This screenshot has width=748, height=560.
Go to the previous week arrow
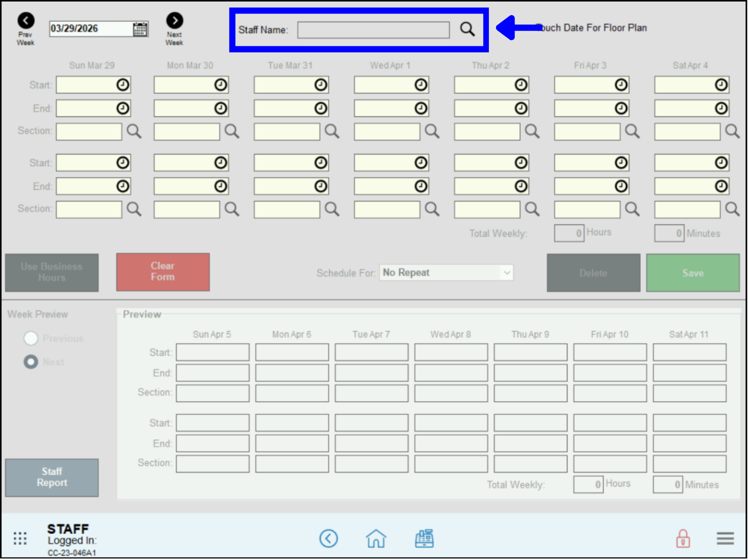click(26, 21)
